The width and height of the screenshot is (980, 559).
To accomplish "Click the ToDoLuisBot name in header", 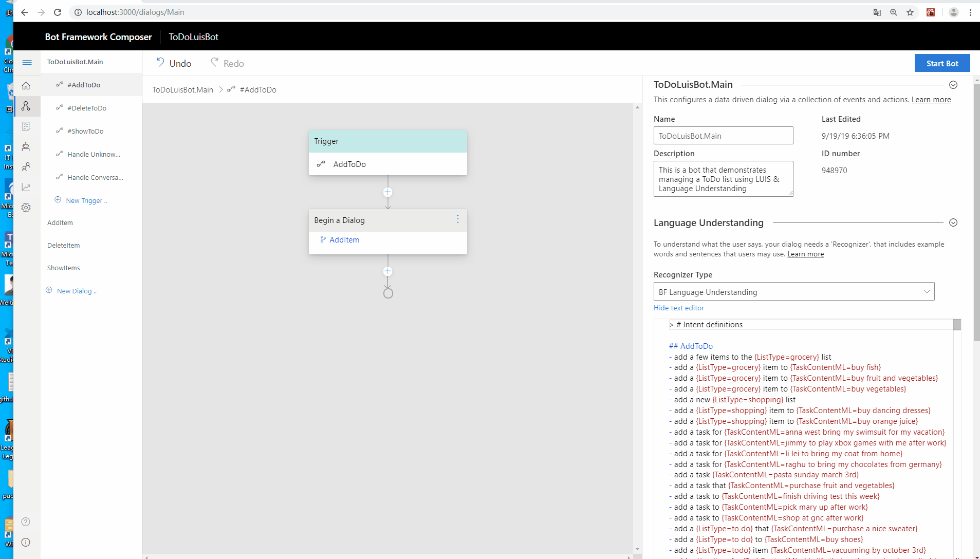I will (193, 36).
